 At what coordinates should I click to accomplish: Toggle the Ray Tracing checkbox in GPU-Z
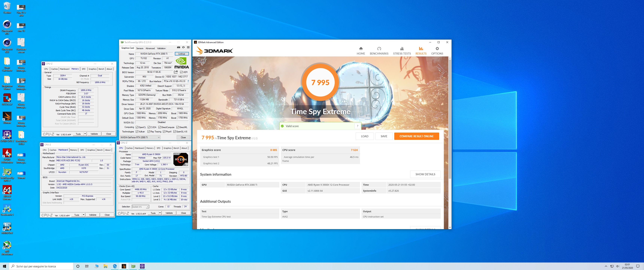pyautogui.click(x=149, y=131)
